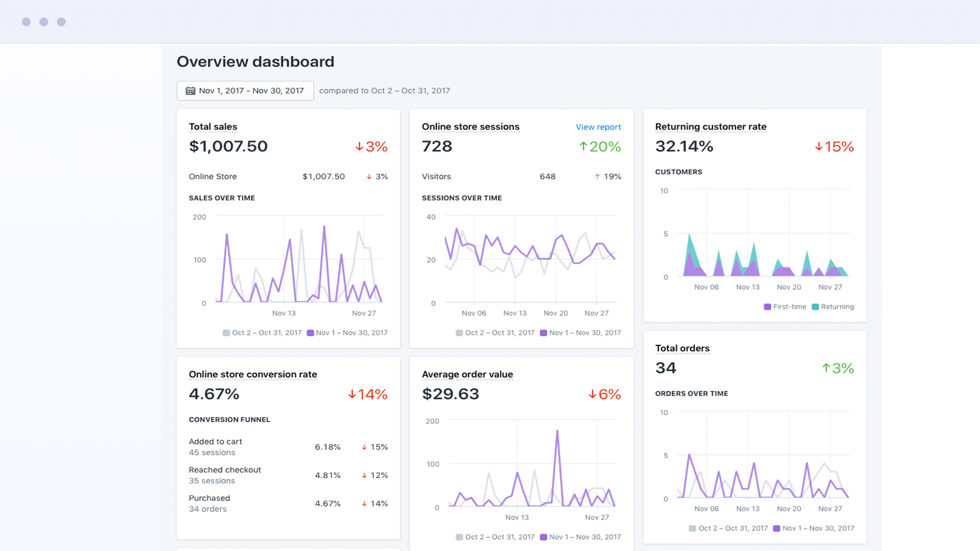Click the 648 visitors value
980x551 pixels.
[x=547, y=177]
